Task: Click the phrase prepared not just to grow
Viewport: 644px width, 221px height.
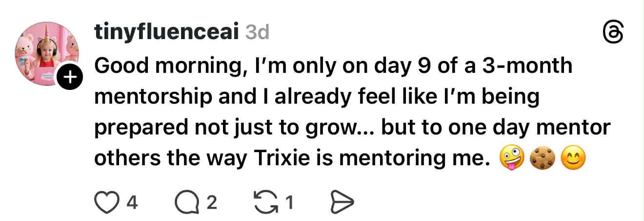Action: (x=223, y=127)
